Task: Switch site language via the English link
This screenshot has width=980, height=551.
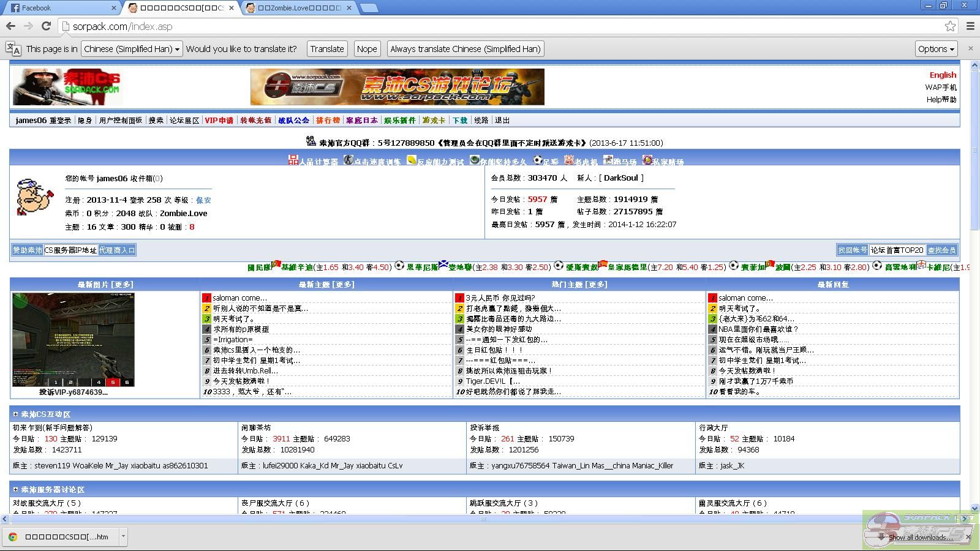Action: point(943,75)
